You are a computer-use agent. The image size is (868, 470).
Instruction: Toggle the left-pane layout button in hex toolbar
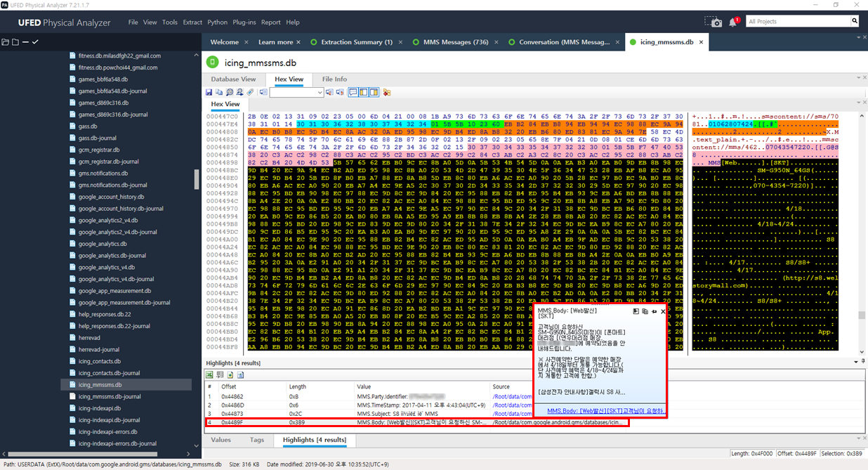point(364,92)
